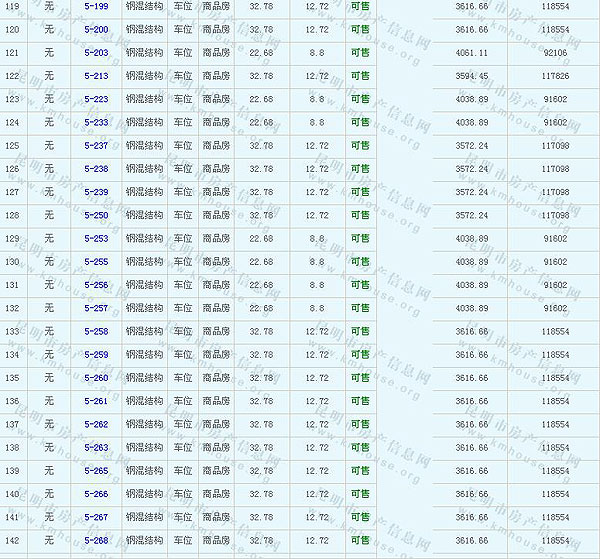600x559 pixels.
Task: Click the 5-239 unit link
Action: pos(96,192)
